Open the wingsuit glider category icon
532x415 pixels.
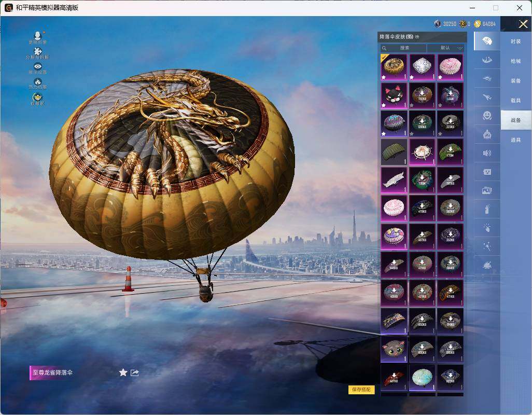[x=487, y=60]
